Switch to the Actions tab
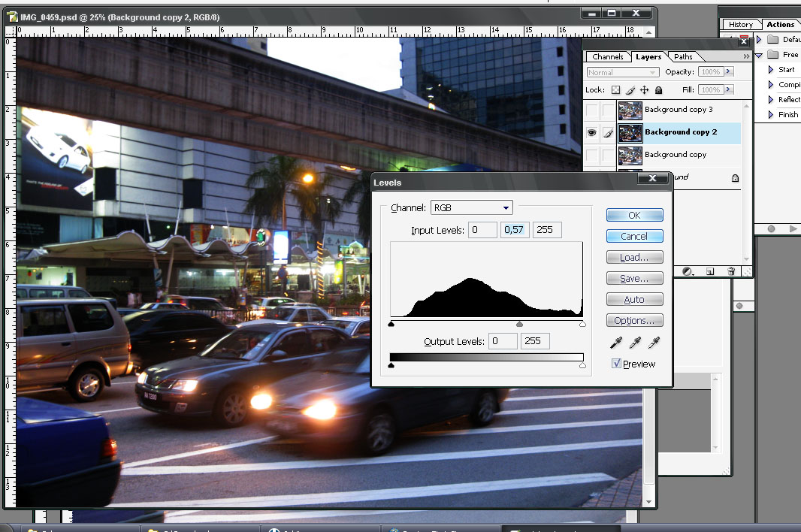Viewport: 801px width, 532px height. (780, 25)
